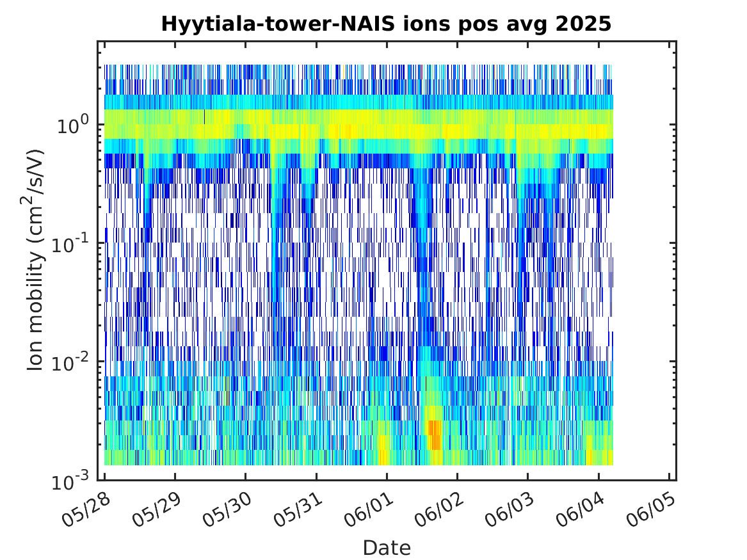Select the 05/30 date tick label
This screenshot has width=747, height=560.
pos(227,509)
